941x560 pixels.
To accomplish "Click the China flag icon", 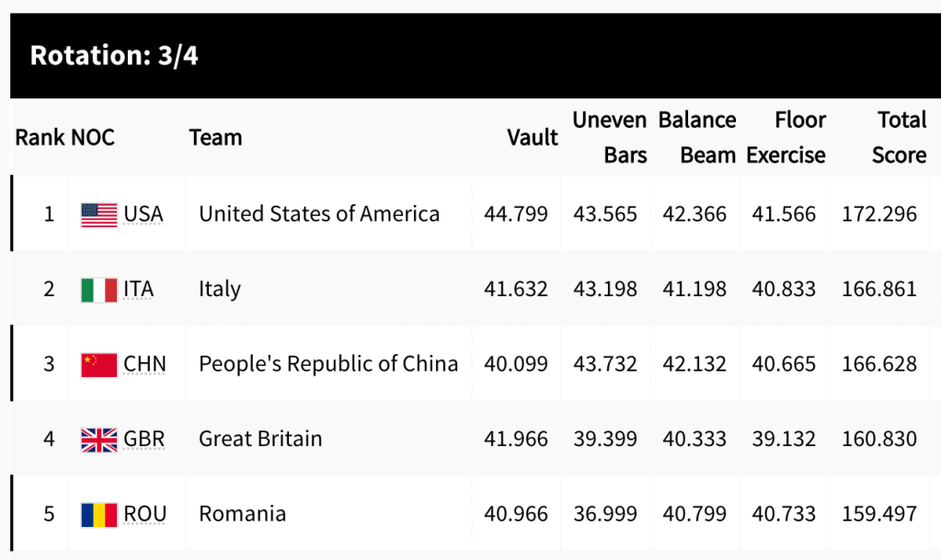I will click(98, 364).
